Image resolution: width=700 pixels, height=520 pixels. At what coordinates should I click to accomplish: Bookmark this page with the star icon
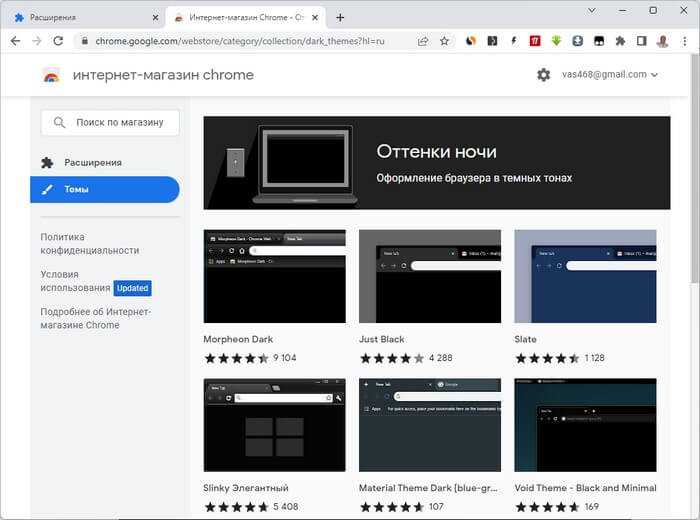pyautogui.click(x=444, y=41)
